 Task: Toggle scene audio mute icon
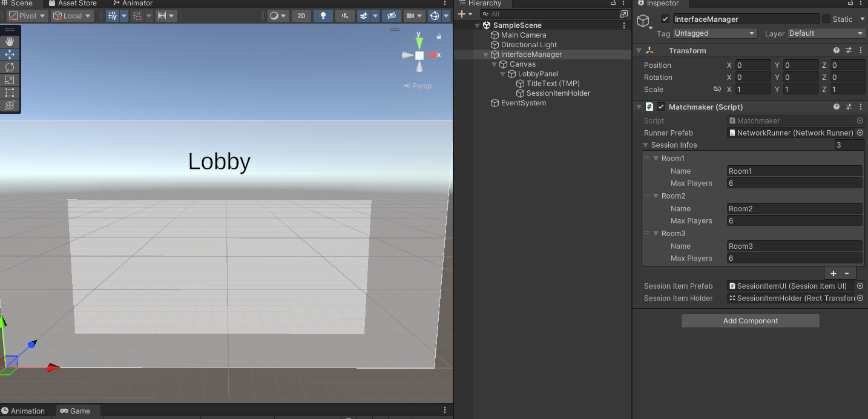pos(344,16)
